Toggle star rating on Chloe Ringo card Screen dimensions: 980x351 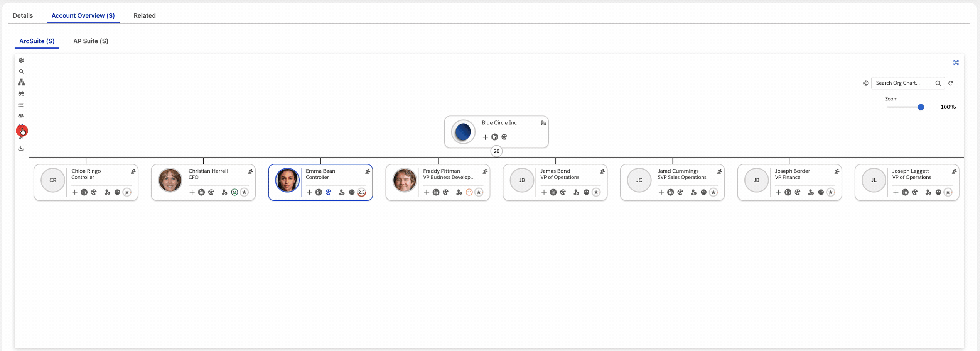pos(127,192)
